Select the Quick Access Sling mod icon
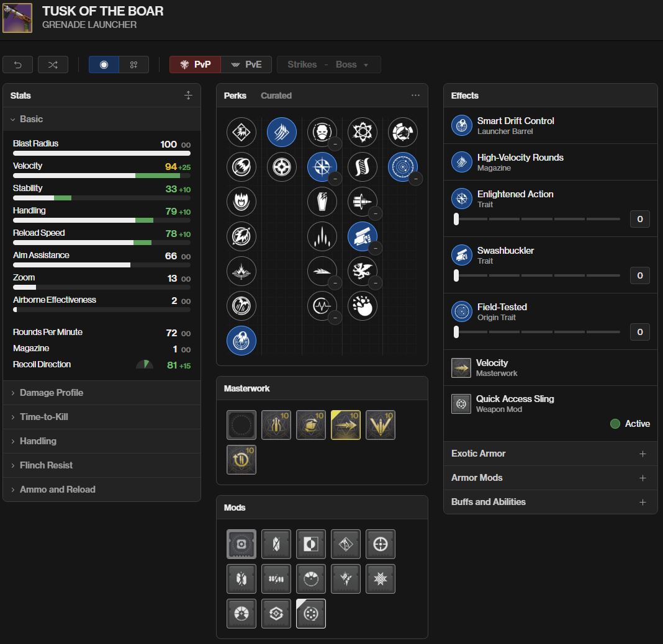The width and height of the screenshot is (663, 644). tap(311, 614)
